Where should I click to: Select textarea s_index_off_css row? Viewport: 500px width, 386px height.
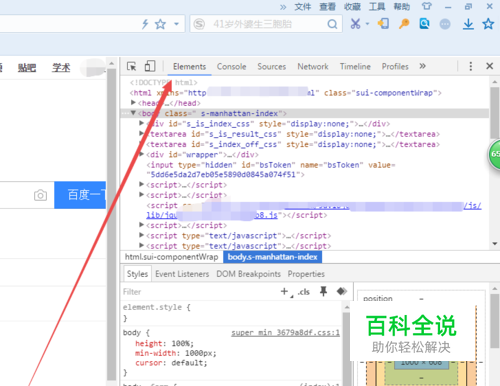[x=293, y=144]
